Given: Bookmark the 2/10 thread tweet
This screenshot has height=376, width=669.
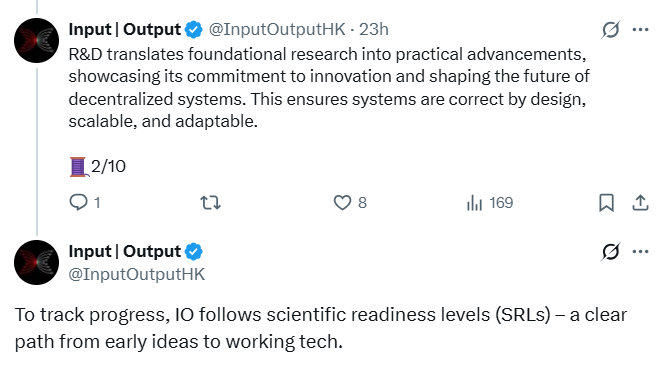Looking at the screenshot, I should (x=606, y=202).
